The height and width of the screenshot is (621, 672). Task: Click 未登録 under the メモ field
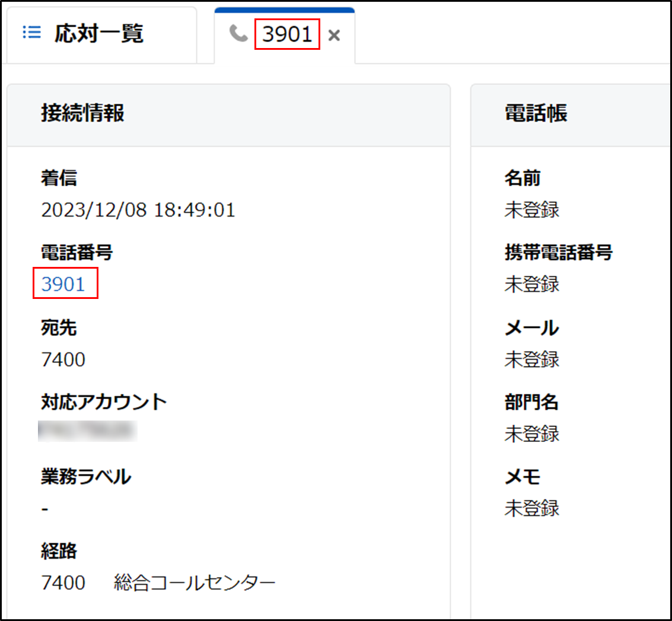click(531, 509)
